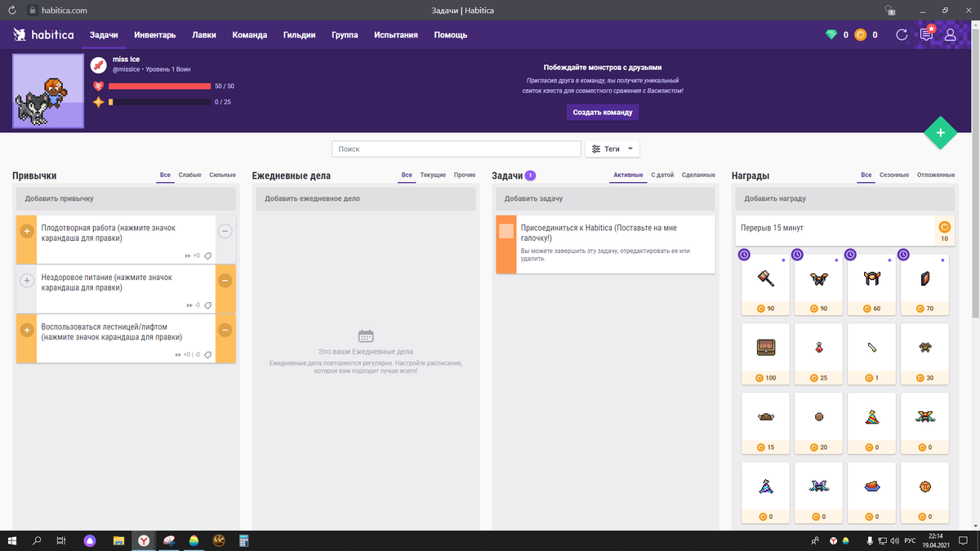The width and height of the screenshot is (980, 551).
Task: Buy the 60-gold helmet reward
Action: click(872, 286)
